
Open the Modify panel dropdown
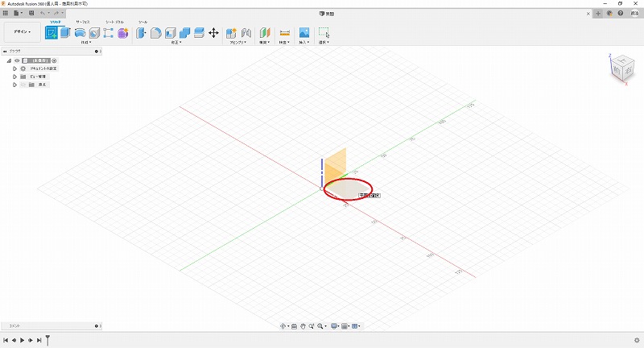click(x=176, y=43)
